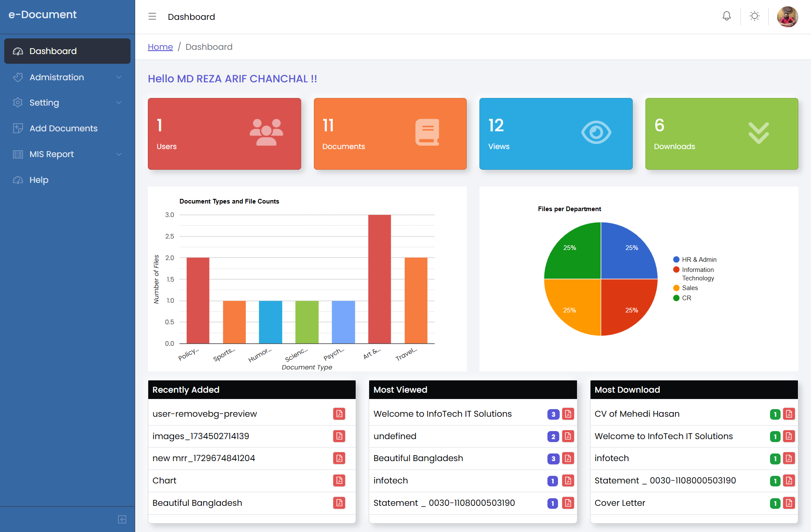Open Add Documents from sidebar
The image size is (811, 532).
pyautogui.click(x=63, y=128)
